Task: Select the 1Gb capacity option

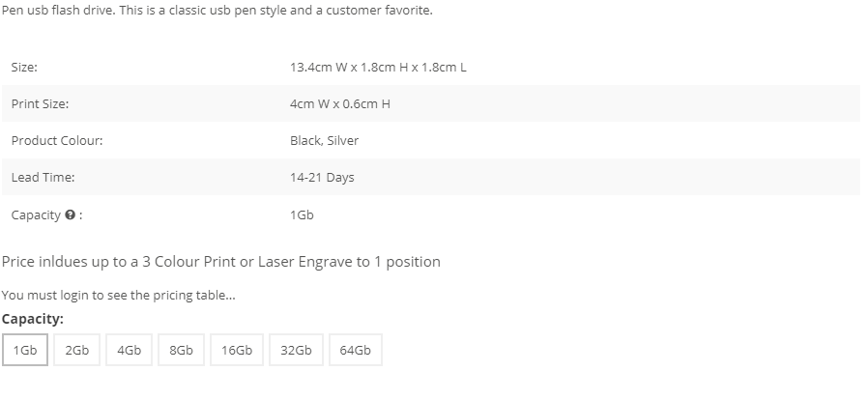Action: (x=25, y=350)
